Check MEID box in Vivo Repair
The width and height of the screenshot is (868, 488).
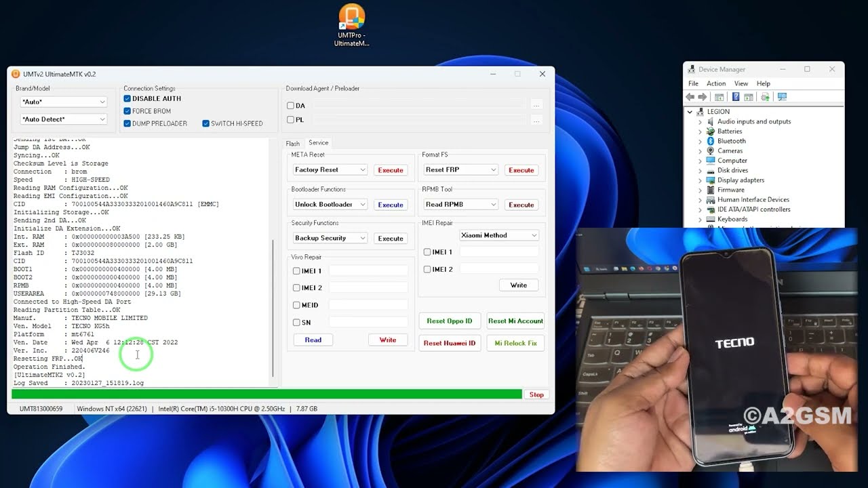click(x=296, y=305)
